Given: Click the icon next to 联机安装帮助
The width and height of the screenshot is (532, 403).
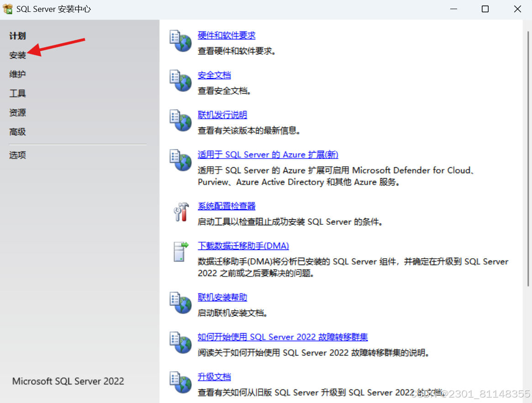Looking at the screenshot, I should pyautogui.click(x=180, y=303).
